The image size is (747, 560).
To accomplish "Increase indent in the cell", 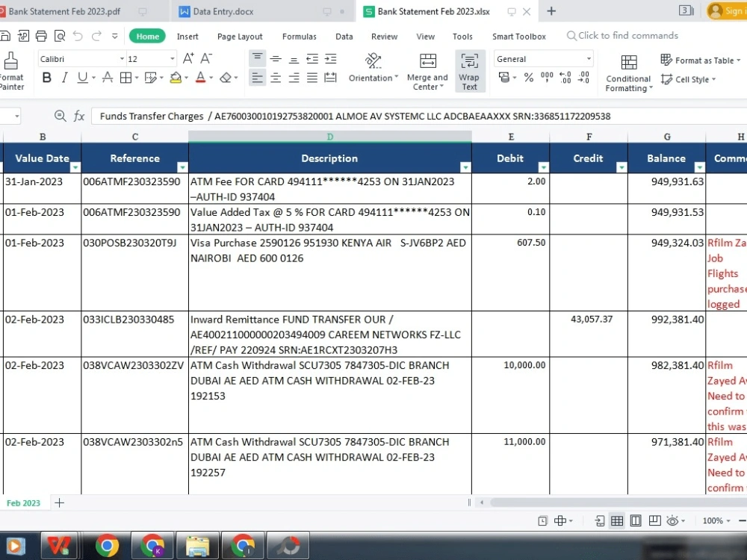I will [331, 59].
